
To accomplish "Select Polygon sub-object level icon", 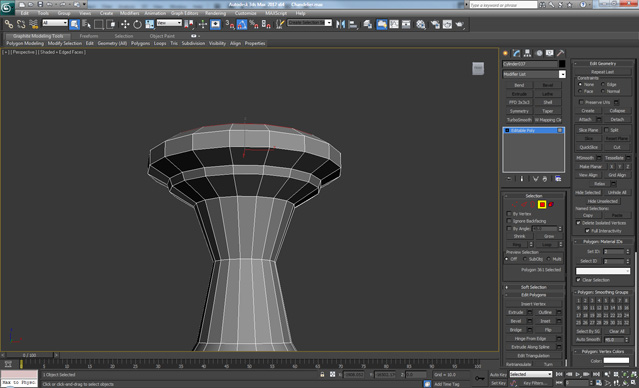I will click(542, 205).
